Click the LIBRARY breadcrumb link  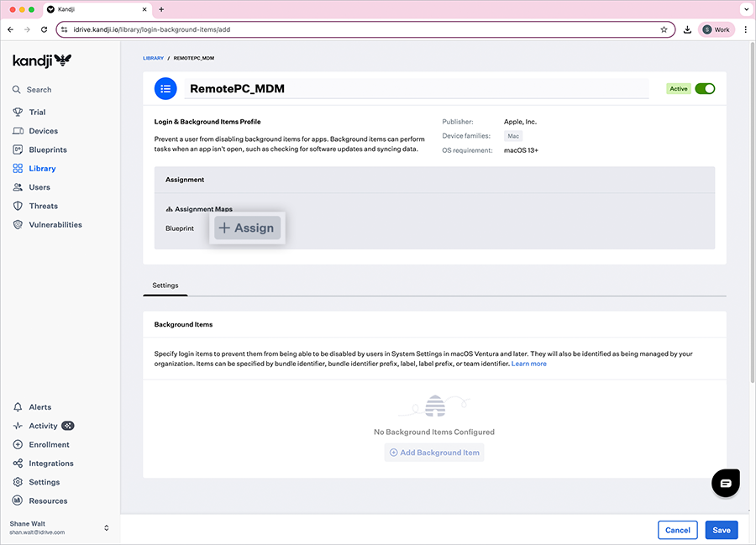[x=153, y=59]
